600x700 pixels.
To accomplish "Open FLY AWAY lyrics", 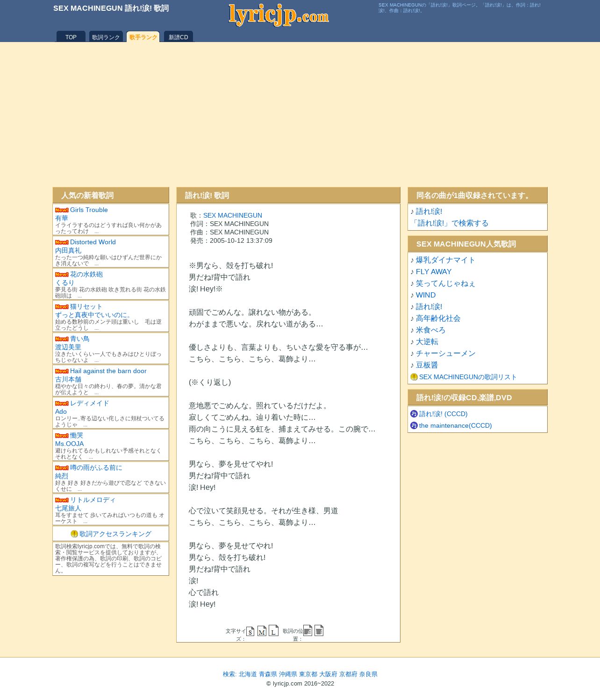I will click(x=434, y=272).
